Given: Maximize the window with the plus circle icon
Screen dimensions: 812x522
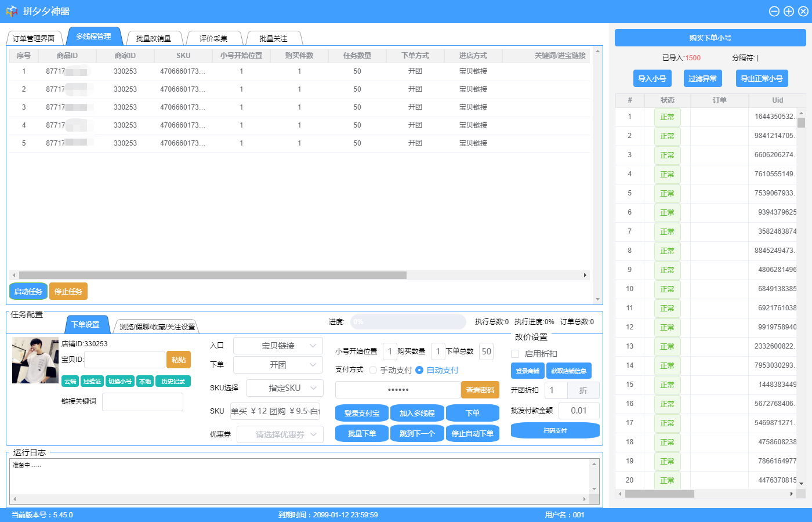Looking at the screenshot, I should (x=789, y=11).
